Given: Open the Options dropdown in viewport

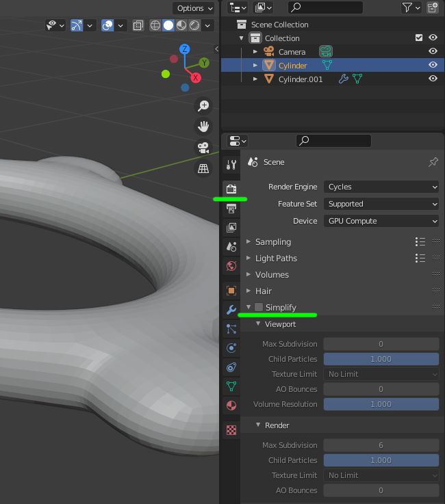Looking at the screenshot, I should (x=194, y=8).
